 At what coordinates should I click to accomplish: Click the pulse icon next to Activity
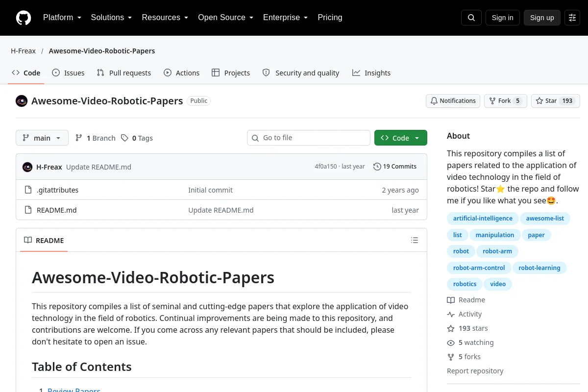(451, 314)
